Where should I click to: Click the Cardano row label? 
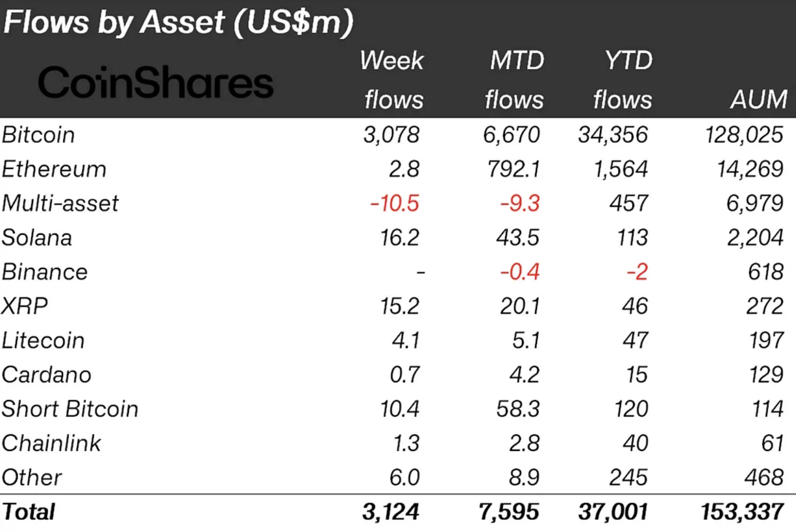click(47, 374)
